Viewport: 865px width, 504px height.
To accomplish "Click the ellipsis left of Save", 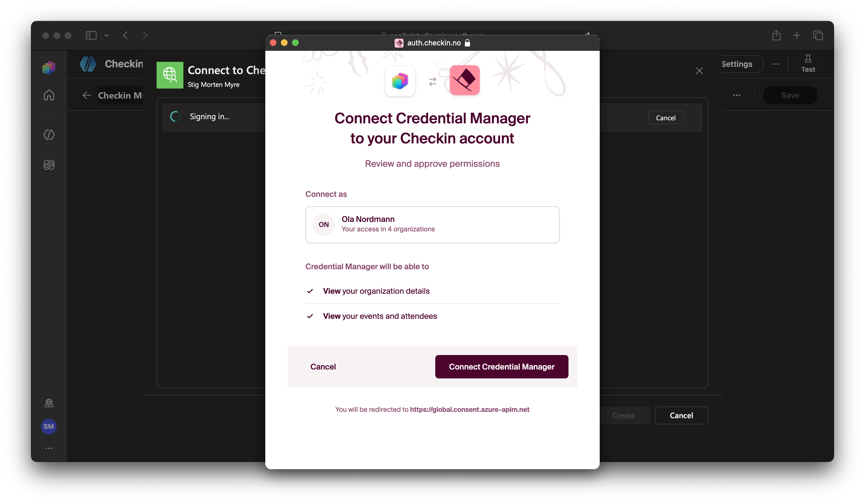I will tap(737, 96).
